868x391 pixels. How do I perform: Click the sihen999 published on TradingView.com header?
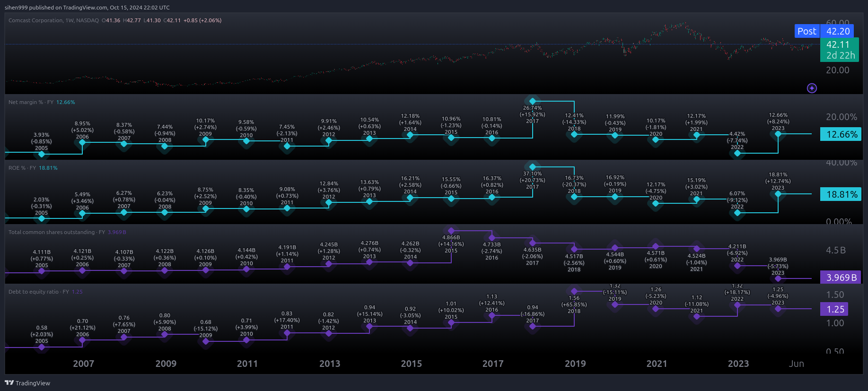pos(87,8)
